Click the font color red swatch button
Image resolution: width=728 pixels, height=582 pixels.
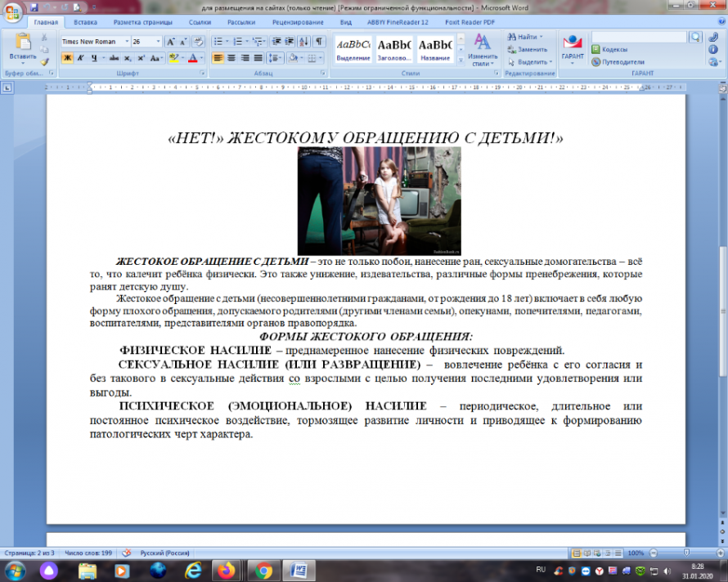pyautogui.click(x=193, y=58)
